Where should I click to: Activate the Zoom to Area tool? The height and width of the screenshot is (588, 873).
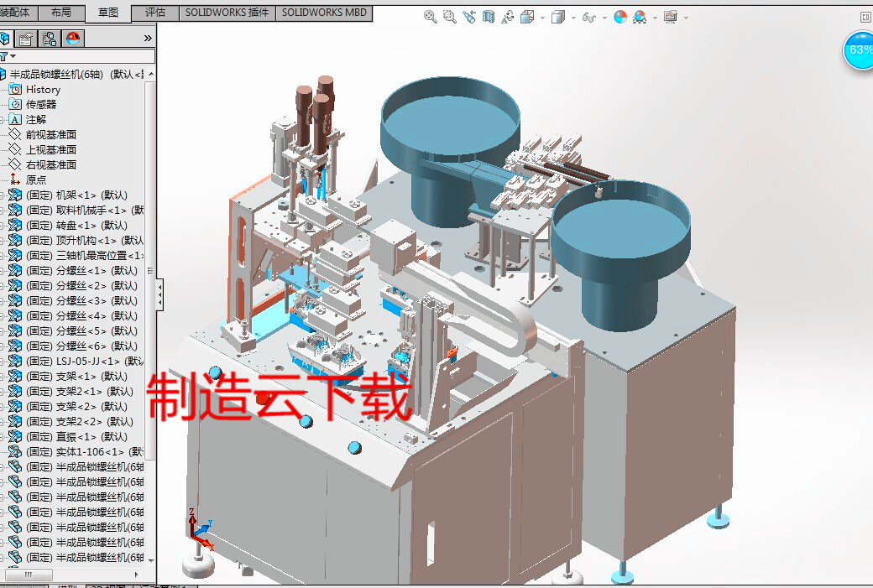(x=449, y=16)
